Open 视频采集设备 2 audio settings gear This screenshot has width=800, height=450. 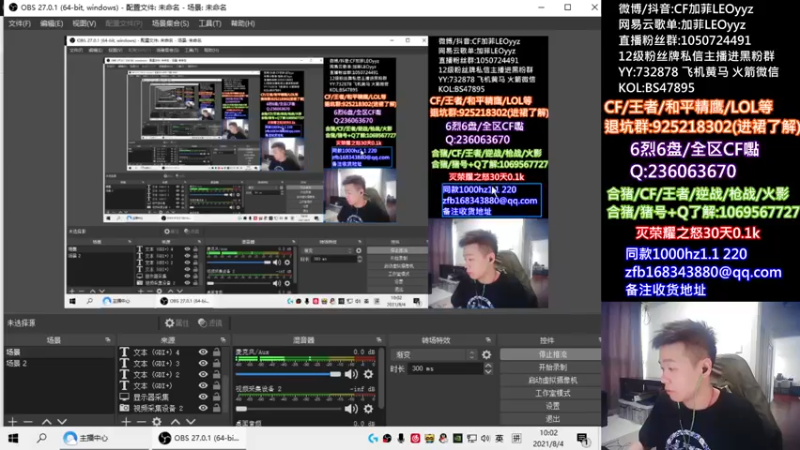(x=368, y=409)
